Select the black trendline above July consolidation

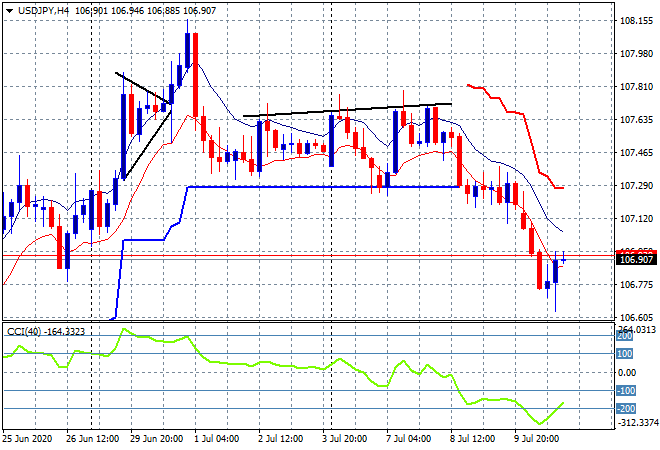(348, 110)
